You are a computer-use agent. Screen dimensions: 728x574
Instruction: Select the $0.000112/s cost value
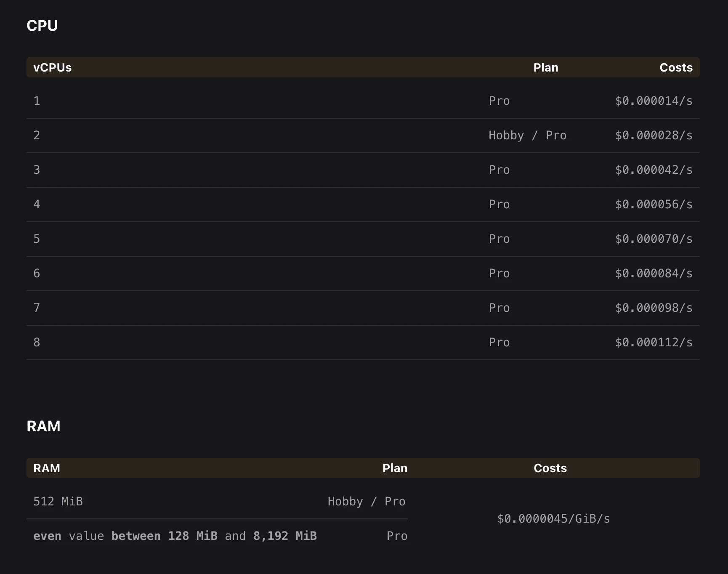pyautogui.click(x=654, y=343)
